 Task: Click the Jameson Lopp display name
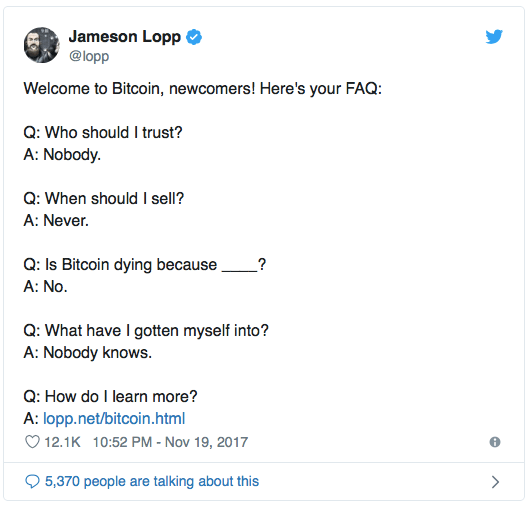pos(125,37)
